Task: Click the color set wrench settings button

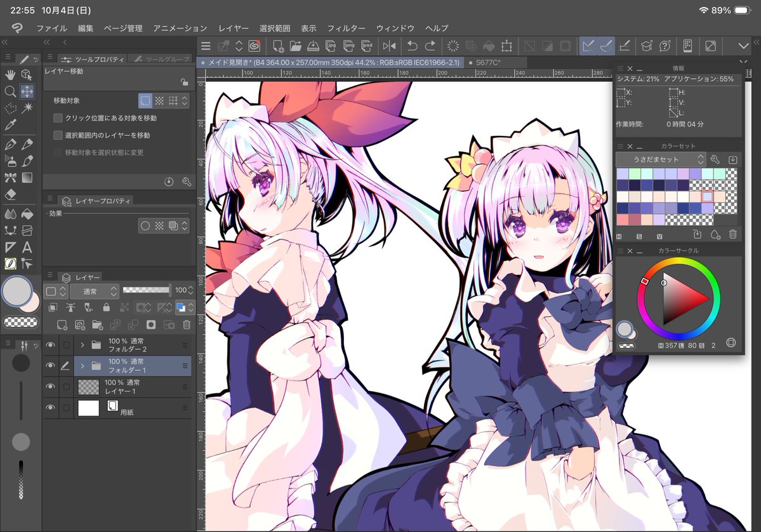Action: 715,159
